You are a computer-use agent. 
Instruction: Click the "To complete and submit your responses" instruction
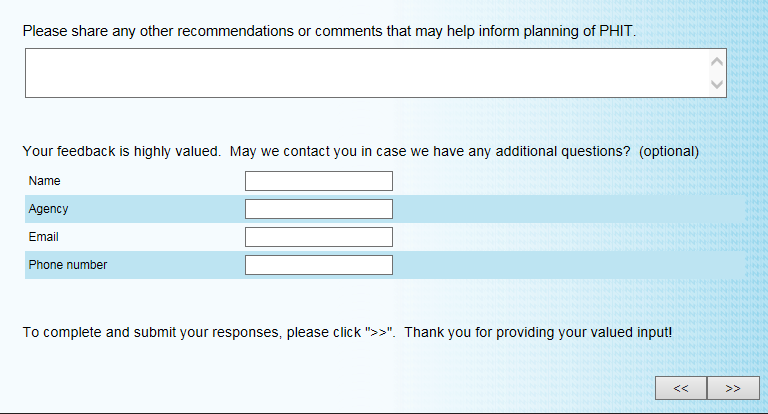(208, 331)
